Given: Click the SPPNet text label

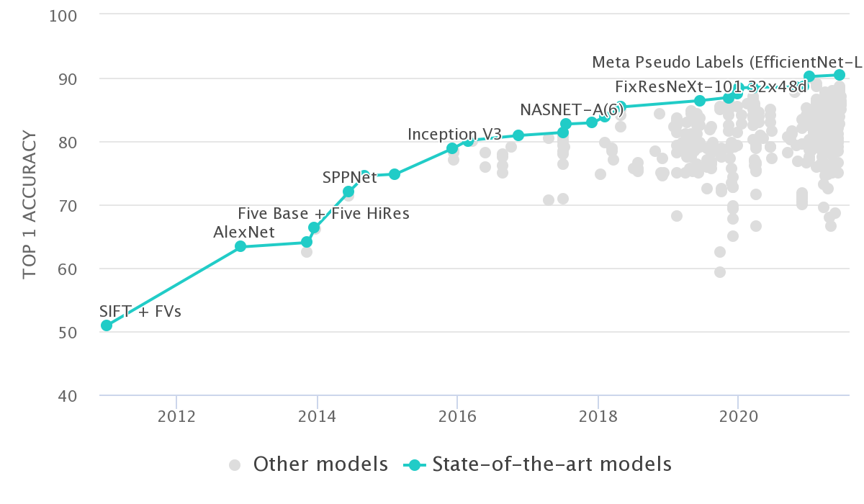Looking at the screenshot, I should (350, 177).
